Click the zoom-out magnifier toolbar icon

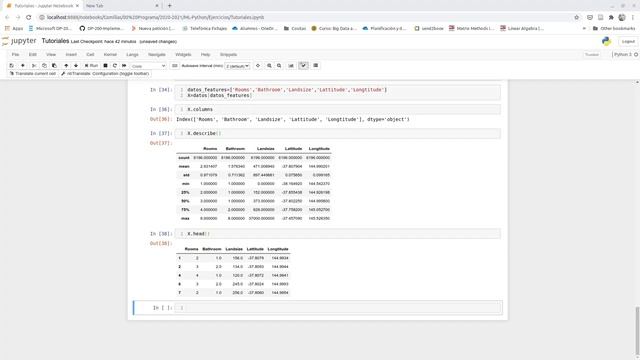[x=279, y=66]
